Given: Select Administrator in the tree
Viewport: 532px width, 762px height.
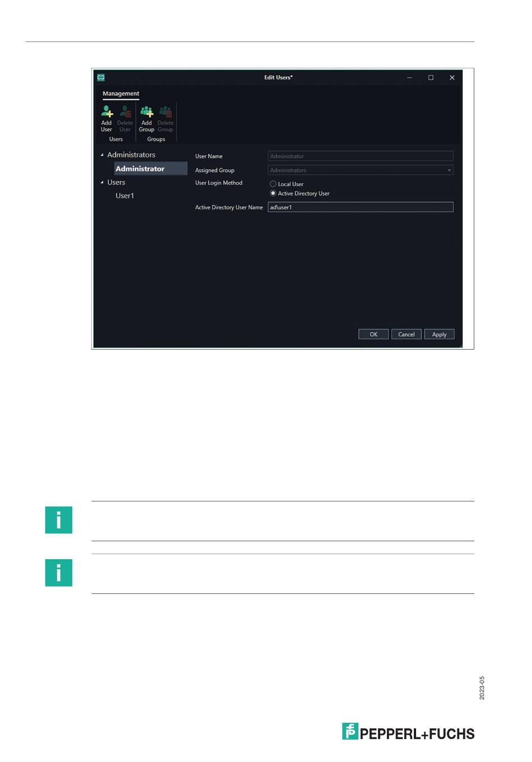Looking at the screenshot, I should point(151,169).
